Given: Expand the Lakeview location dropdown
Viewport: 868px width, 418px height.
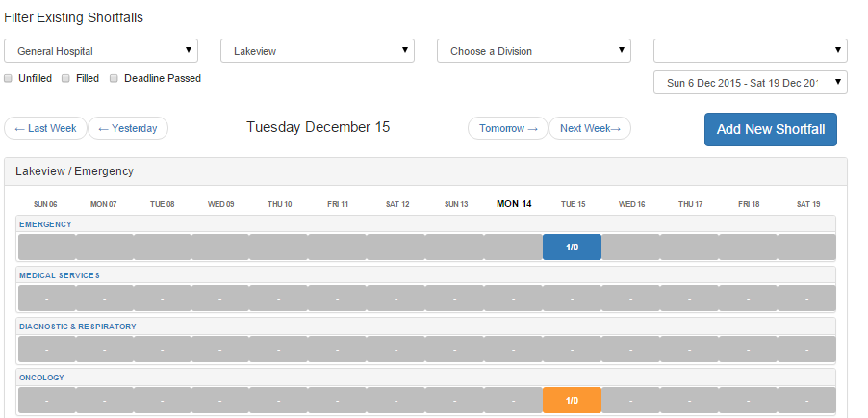Looking at the screenshot, I should tap(317, 51).
